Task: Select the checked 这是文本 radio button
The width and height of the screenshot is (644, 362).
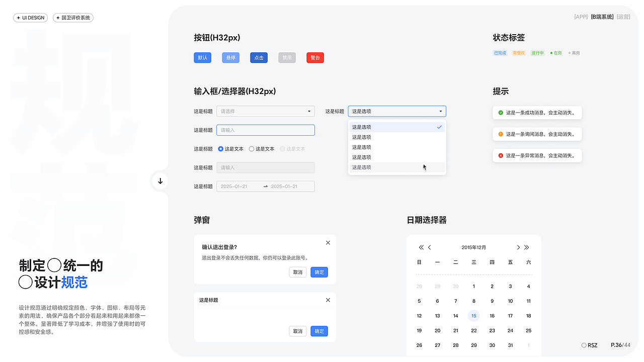Action: 220,149
